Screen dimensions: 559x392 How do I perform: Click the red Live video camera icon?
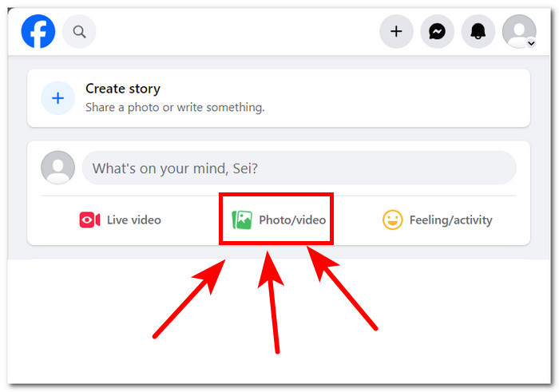click(89, 220)
